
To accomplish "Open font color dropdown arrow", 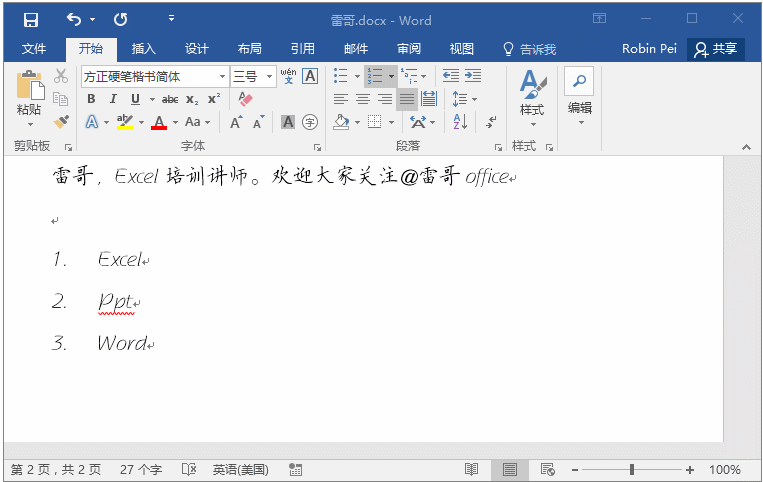I will [175, 122].
